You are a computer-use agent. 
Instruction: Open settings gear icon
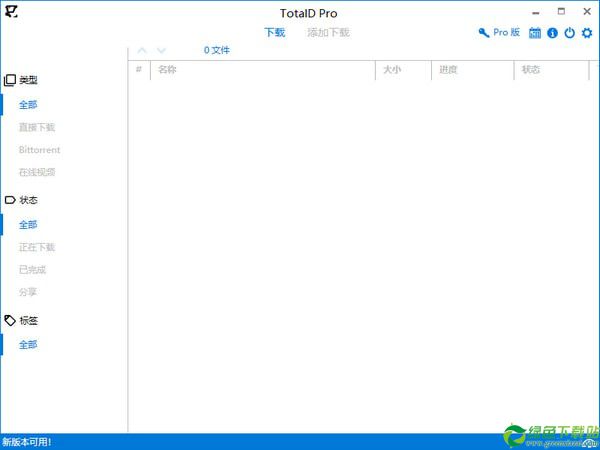(x=587, y=33)
